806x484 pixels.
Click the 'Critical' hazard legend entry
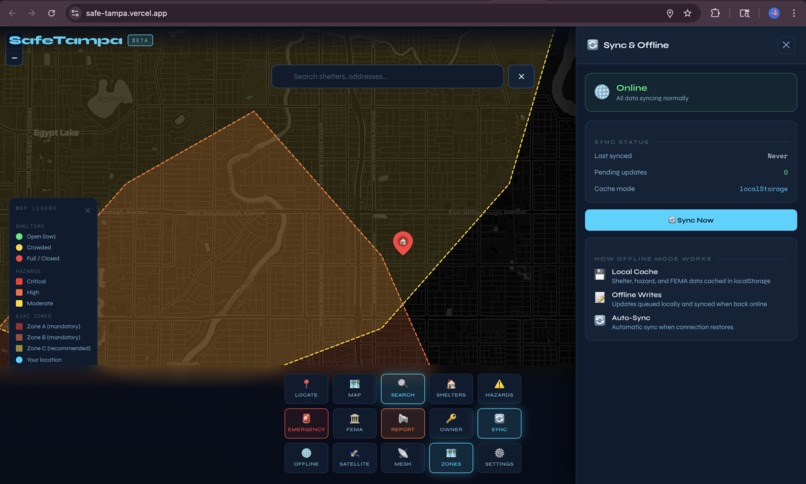click(31, 282)
